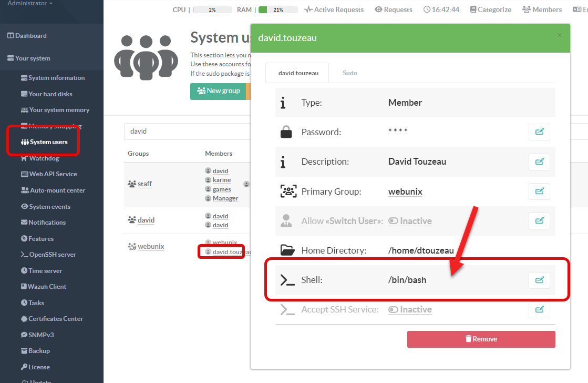Select the david.touzeau tab
This screenshot has height=383, width=588.
click(x=298, y=73)
